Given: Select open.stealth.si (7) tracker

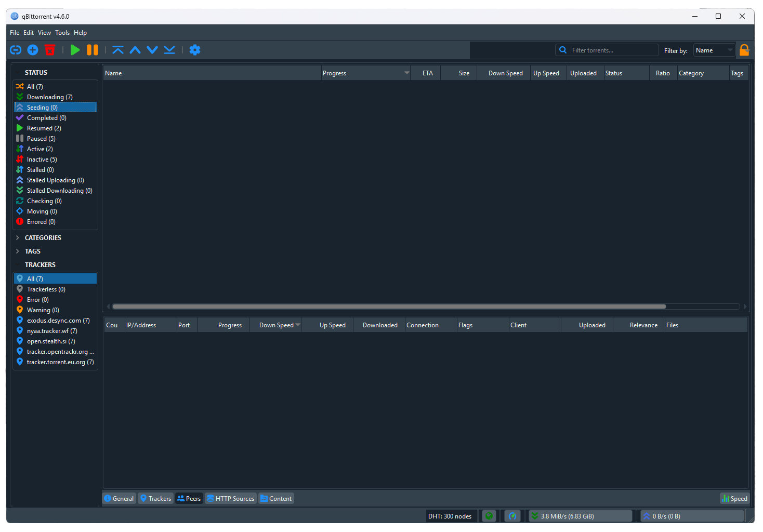Looking at the screenshot, I should pos(56,341).
